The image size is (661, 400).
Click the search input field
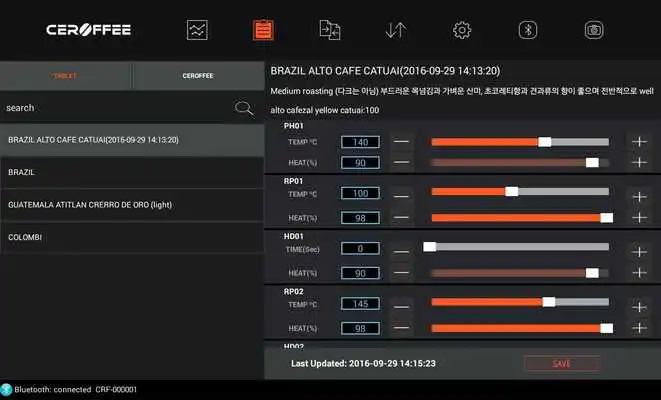118,108
